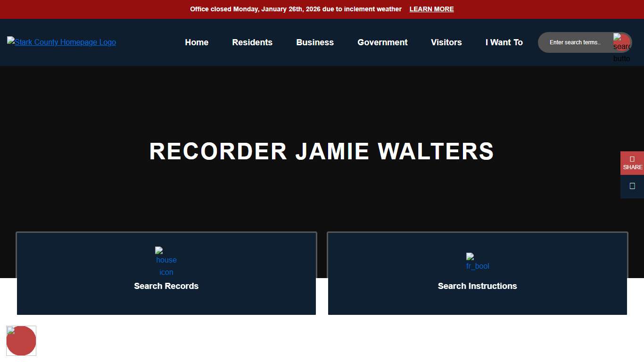The height and width of the screenshot is (362, 644).
Task: Click the fr_book icon above Search Instructions
Action: click(x=477, y=262)
